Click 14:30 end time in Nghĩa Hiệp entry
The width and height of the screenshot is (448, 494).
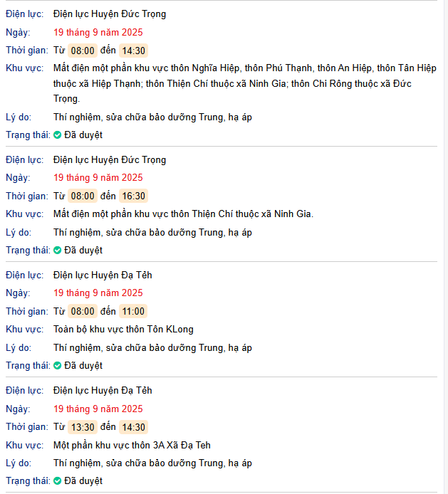click(x=133, y=51)
